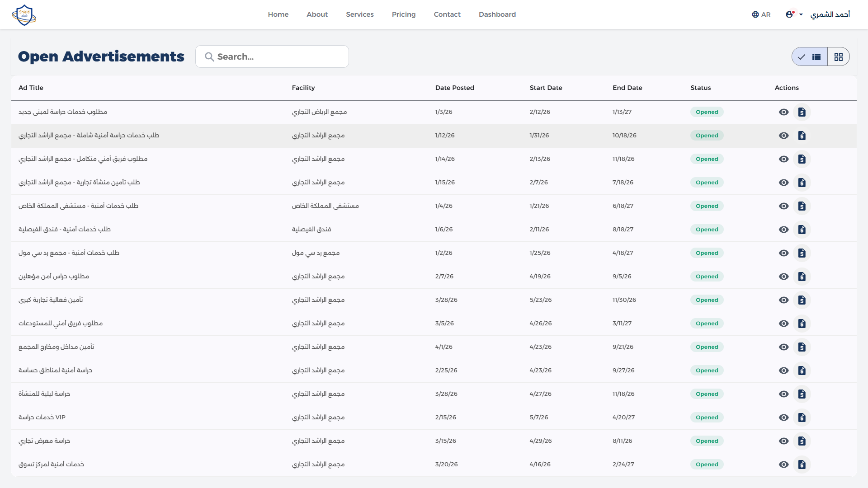Screen dimensions: 868x488
Task: Click the eye icon on the bottom row
Action: click(784, 464)
